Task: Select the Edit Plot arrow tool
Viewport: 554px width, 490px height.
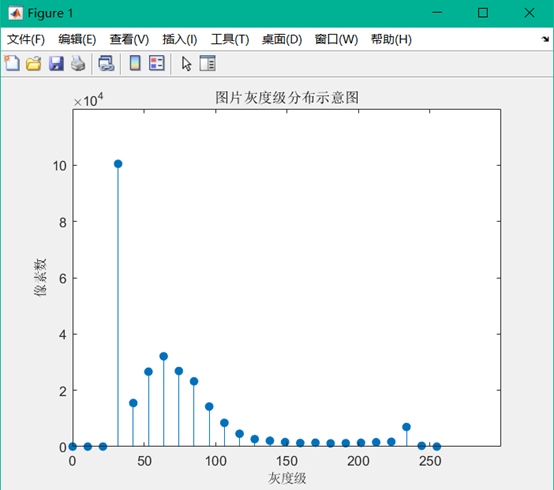Action: [x=187, y=64]
